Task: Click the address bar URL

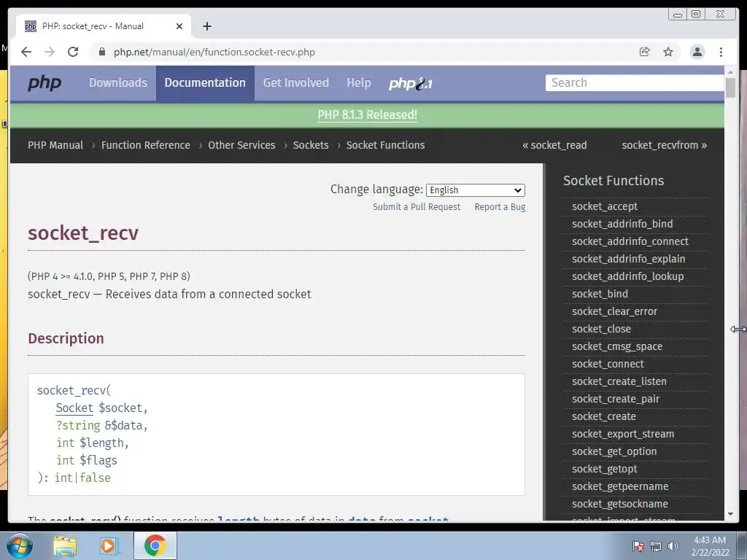Action: (x=214, y=52)
